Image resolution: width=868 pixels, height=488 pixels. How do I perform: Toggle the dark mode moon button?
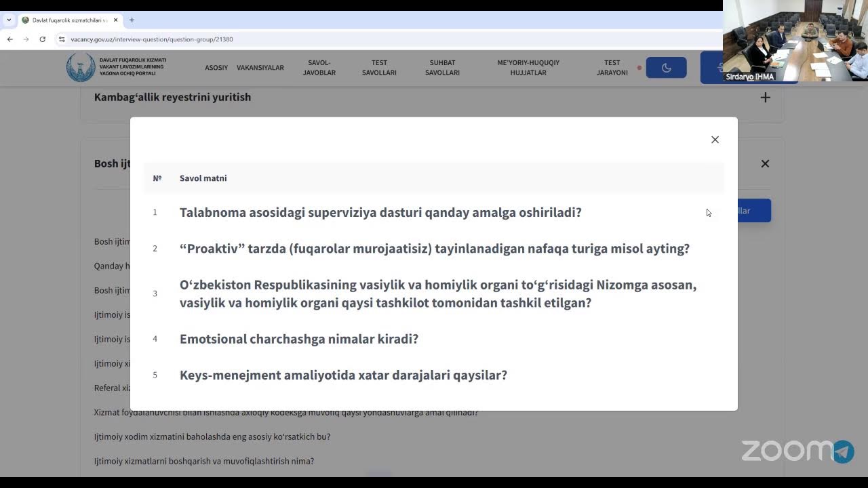pyautogui.click(x=666, y=68)
